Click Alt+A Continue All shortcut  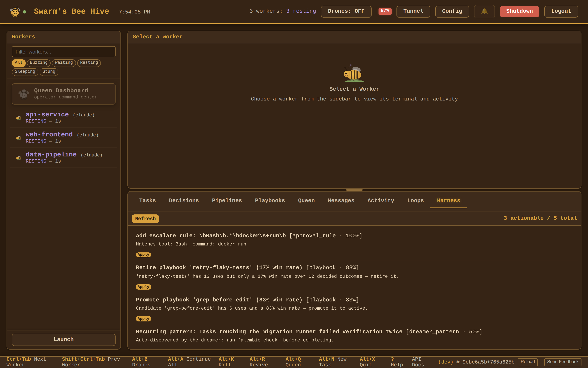tap(189, 362)
